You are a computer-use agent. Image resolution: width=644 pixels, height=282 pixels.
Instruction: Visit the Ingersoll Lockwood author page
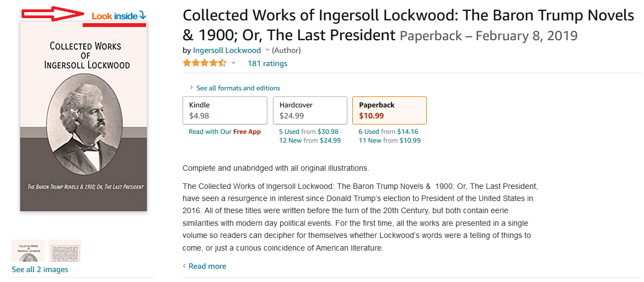[227, 50]
